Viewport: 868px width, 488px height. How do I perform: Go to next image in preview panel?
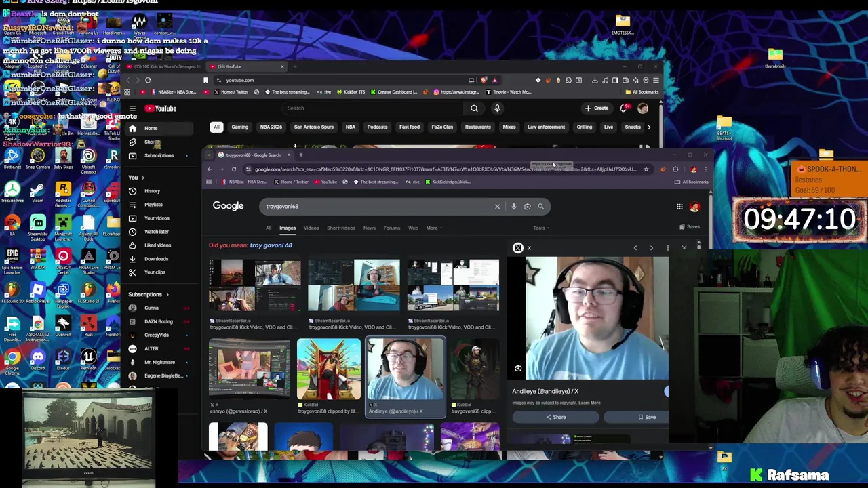click(x=652, y=248)
